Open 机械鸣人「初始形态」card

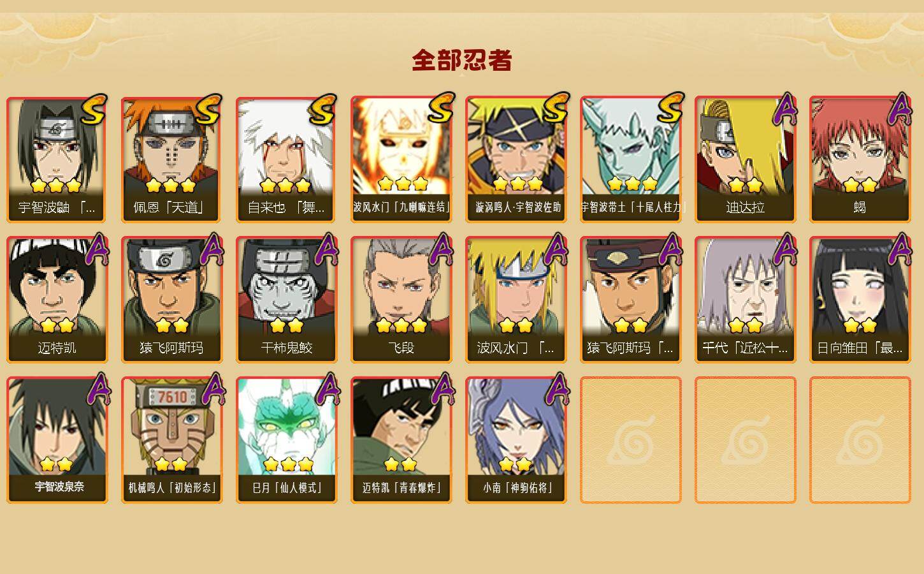click(171, 440)
